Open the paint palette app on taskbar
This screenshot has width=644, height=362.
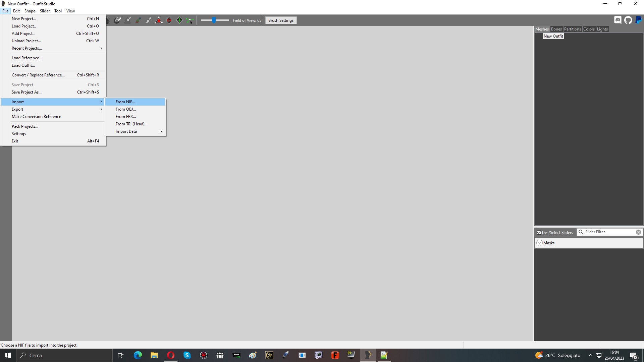click(x=253, y=355)
